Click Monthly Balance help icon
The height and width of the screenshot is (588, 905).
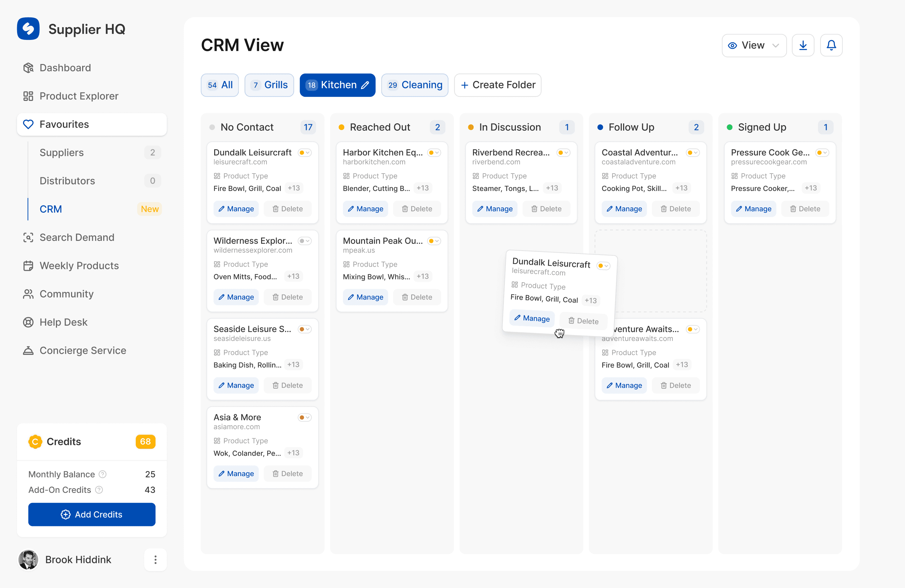[103, 474]
